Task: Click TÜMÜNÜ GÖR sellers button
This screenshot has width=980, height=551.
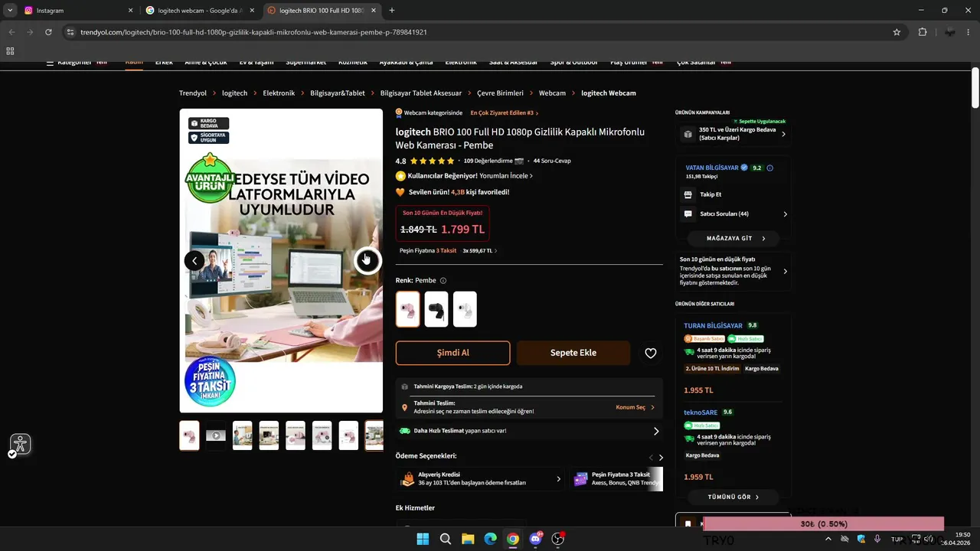Action: [733, 497]
